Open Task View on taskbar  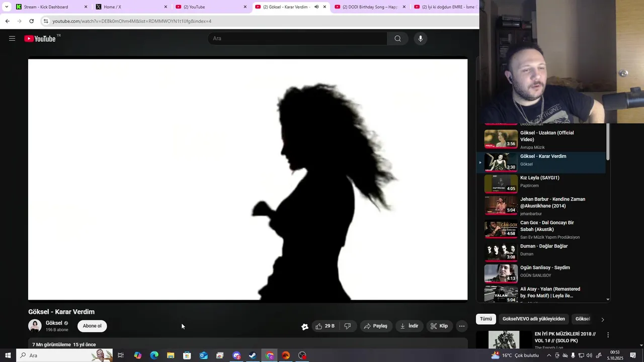[x=121, y=355]
